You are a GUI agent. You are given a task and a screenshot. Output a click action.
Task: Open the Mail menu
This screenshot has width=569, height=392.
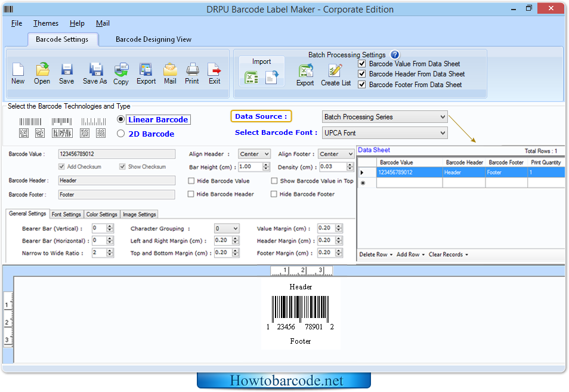pyautogui.click(x=103, y=23)
